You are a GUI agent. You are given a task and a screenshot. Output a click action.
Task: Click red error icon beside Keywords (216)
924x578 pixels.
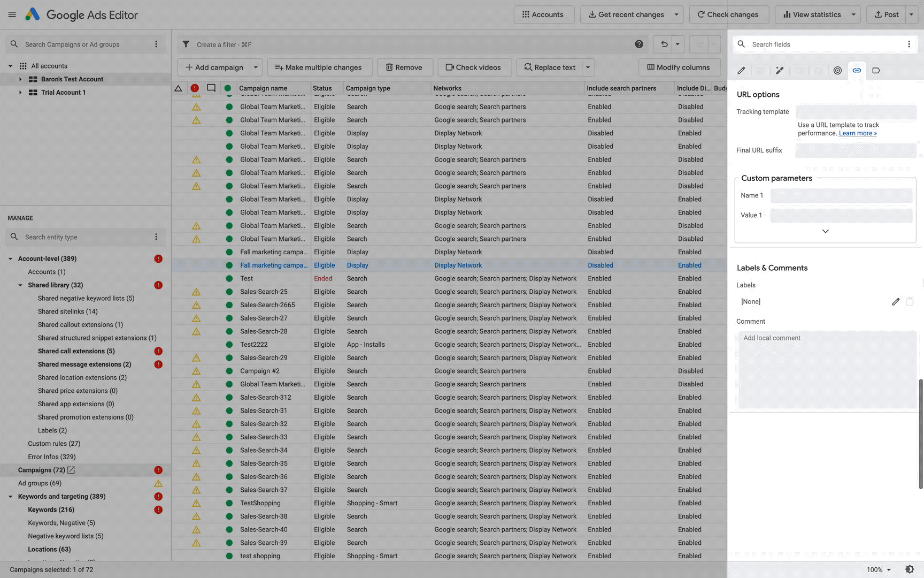(158, 509)
